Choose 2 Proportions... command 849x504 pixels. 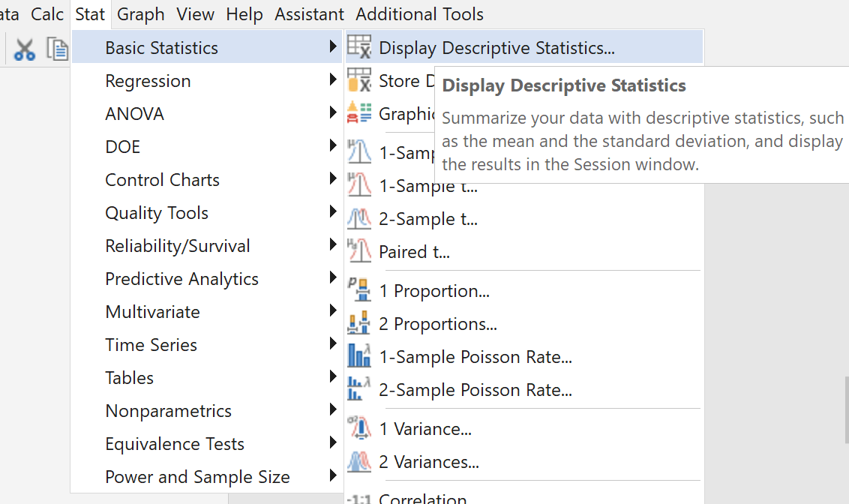[524, 324]
